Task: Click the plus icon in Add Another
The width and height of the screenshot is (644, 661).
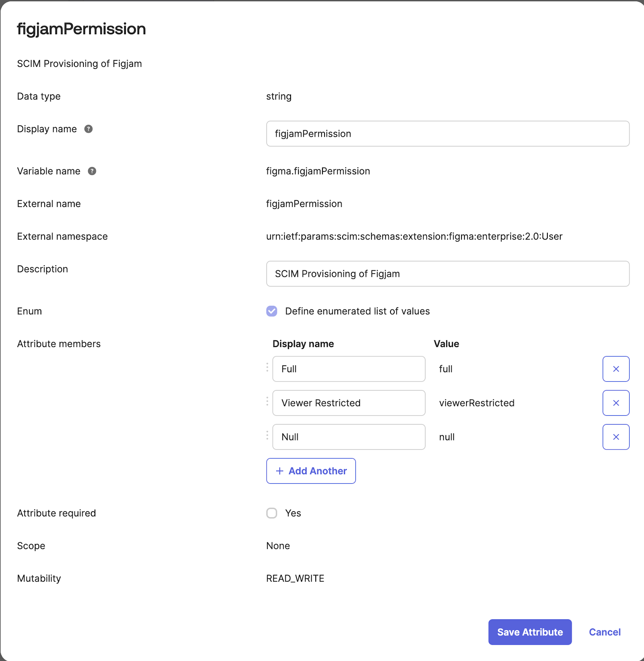Action: [279, 471]
